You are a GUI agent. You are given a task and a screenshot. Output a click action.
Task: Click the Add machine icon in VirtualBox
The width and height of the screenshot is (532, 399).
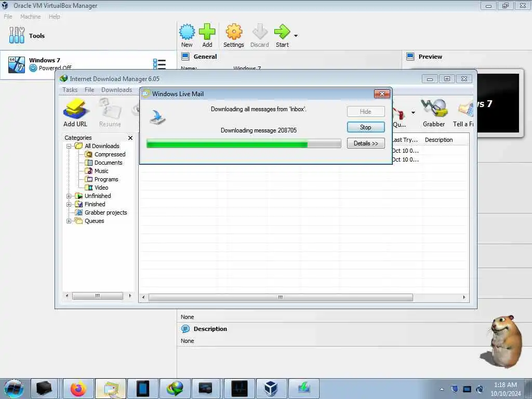click(x=207, y=32)
